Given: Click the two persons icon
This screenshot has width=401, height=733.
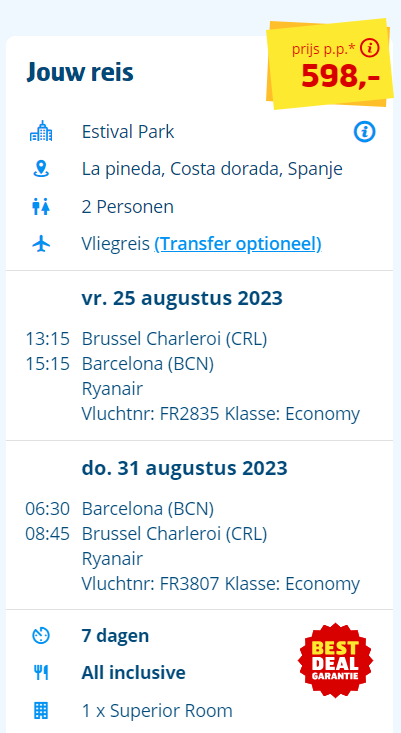Looking at the screenshot, I should tap(41, 207).
